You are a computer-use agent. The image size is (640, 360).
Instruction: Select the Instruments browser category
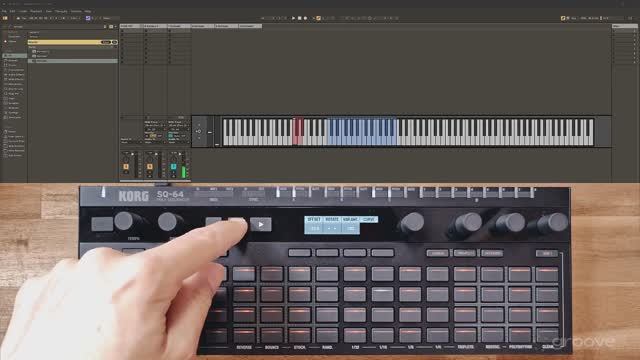point(15,70)
